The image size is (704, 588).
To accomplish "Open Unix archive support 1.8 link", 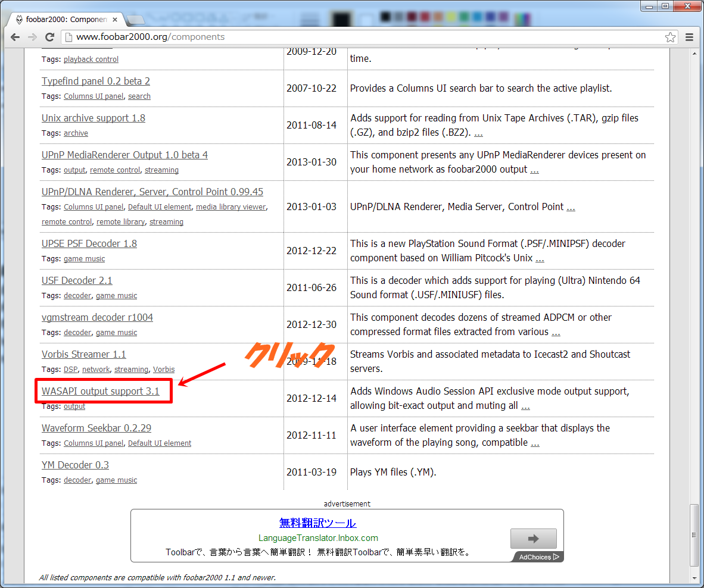I will (x=94, y=118).
